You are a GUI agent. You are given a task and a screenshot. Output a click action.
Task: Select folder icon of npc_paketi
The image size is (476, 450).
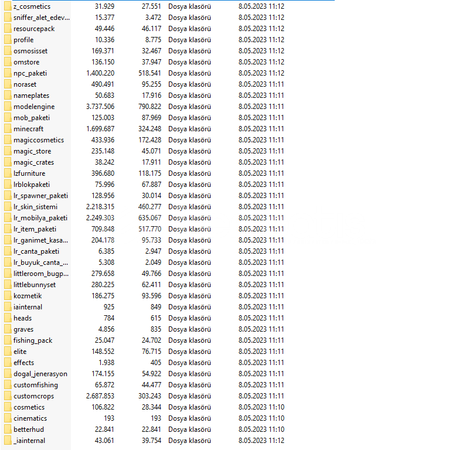8,73
